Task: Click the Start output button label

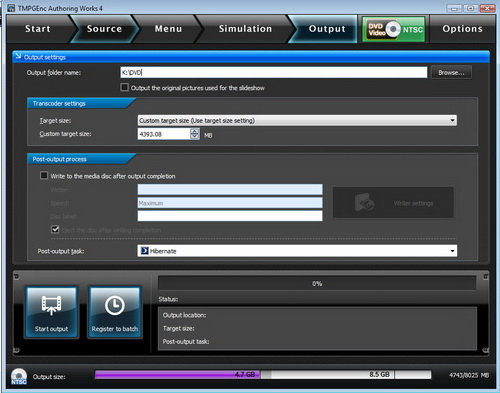Action: click(51, 329)
